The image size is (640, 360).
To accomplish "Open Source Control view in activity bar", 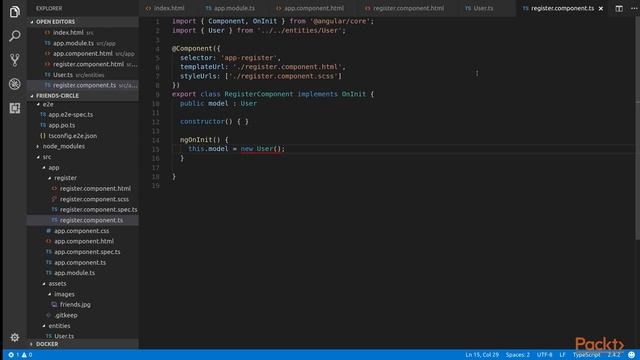I will coord(15,60).
